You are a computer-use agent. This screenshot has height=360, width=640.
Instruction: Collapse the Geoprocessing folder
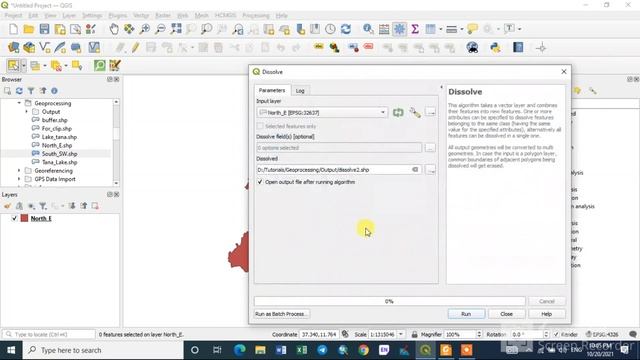[x=19, y=103]
